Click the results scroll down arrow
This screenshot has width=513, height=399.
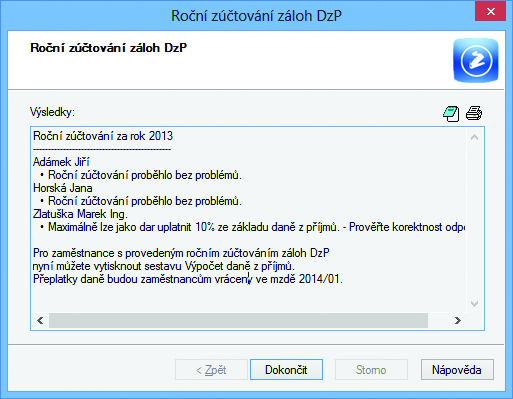click(474, 304)
